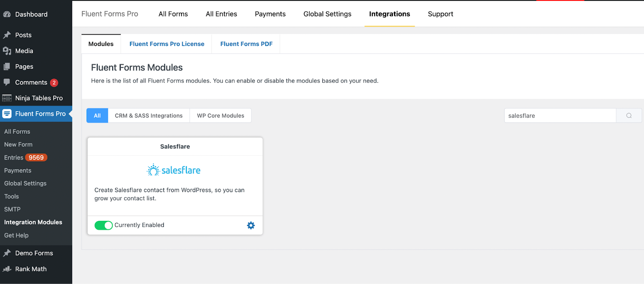Open All Entries in top navigation
The height and width of the screenshot is (284, 644).
221,14
